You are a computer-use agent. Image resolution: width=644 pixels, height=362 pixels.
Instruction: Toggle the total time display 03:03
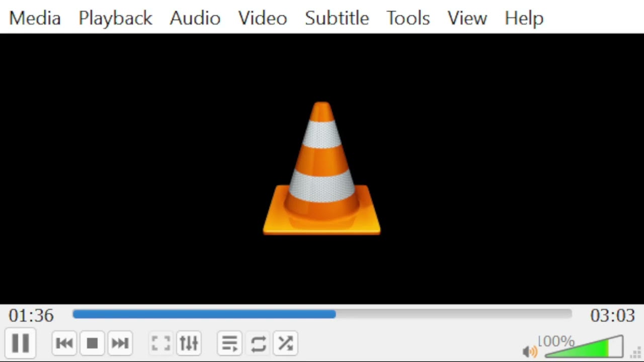[612, 315]
